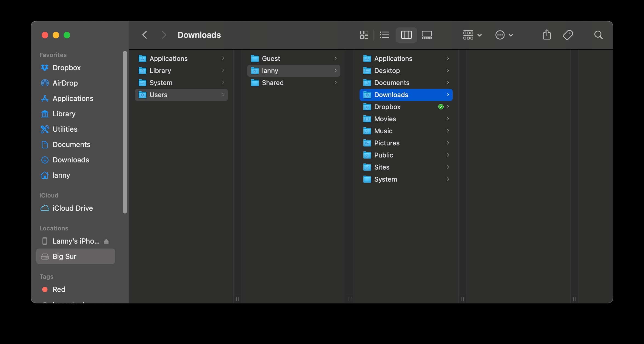Switch to list view mode

[x=384, y=35]
